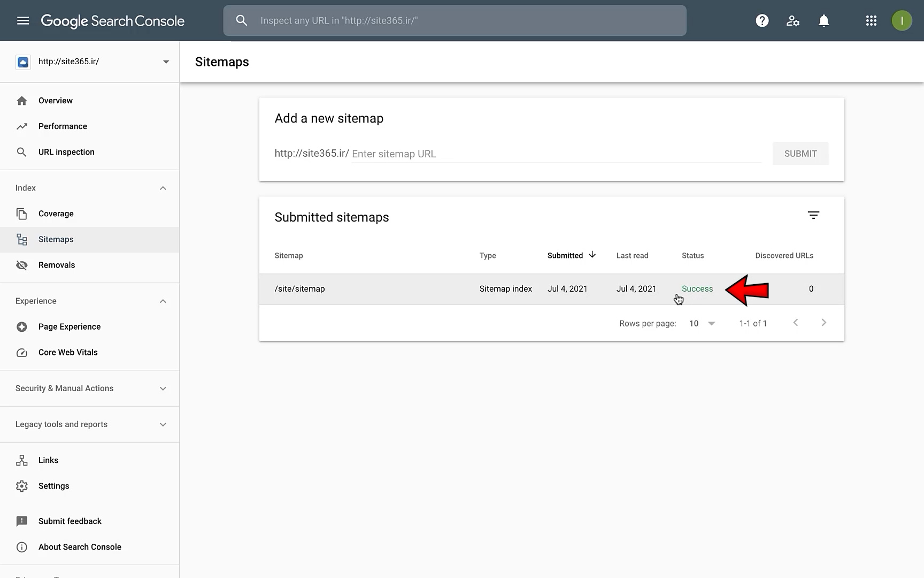Open user and permission settings icon
The image size is (924, 578).
click(792, 21)
